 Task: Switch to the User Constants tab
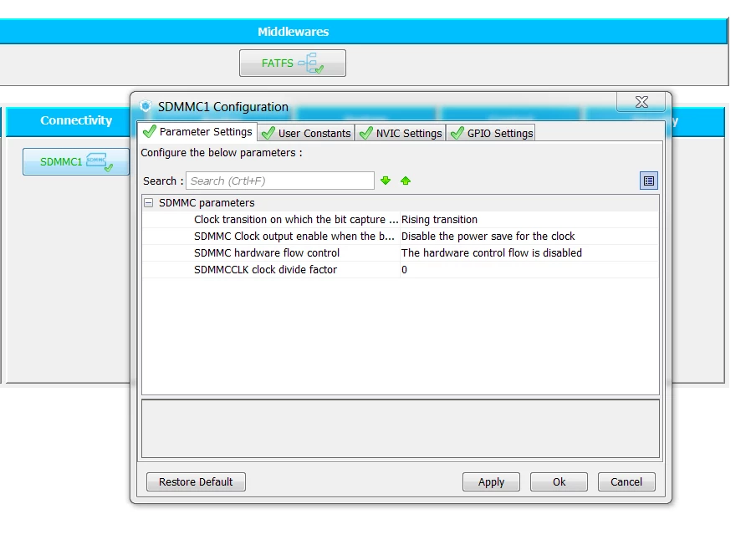pyautogui.click(x=307, y=133)
